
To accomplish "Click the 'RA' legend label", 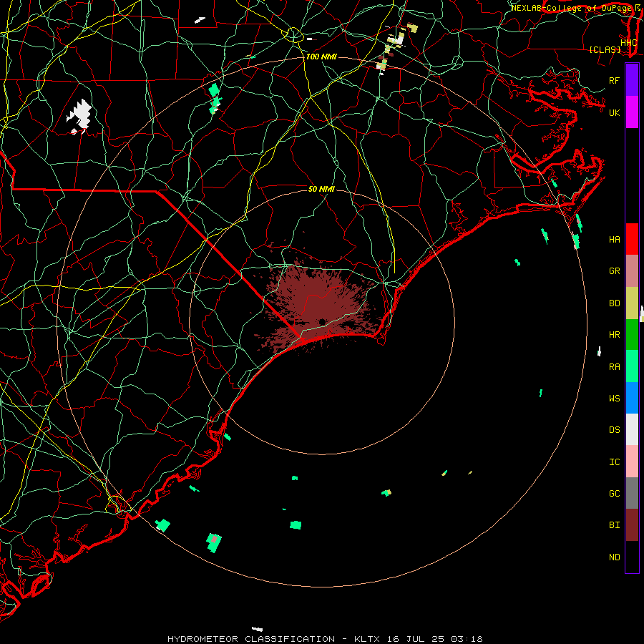I will [614, 367].
